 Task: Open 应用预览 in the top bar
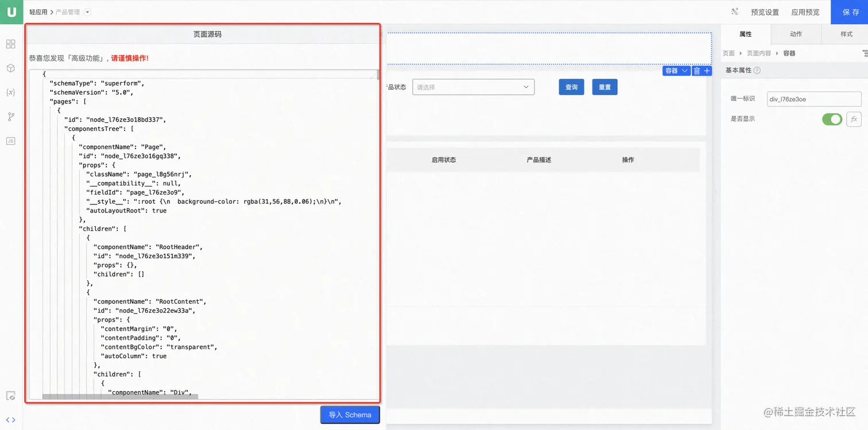805,12
